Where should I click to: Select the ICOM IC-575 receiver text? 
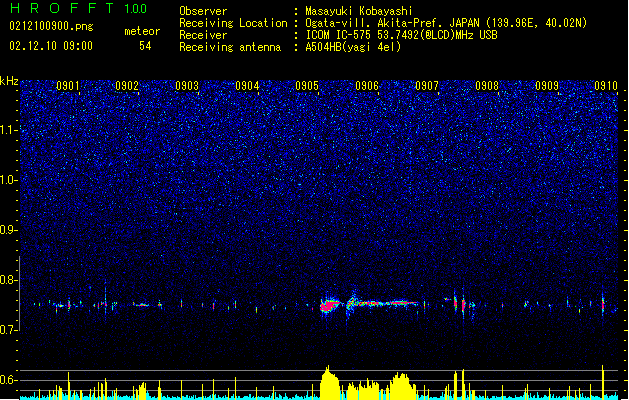point(401,35)
